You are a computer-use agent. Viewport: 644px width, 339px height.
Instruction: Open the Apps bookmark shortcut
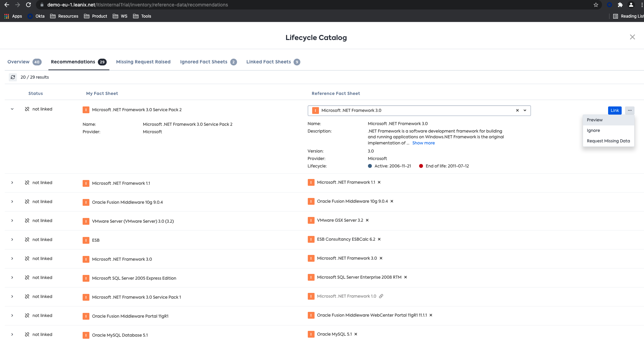[13, 16]
